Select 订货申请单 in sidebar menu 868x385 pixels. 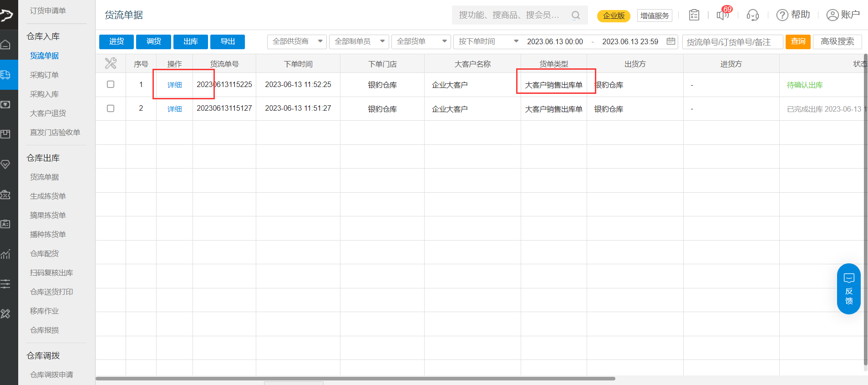coord(48,10)
